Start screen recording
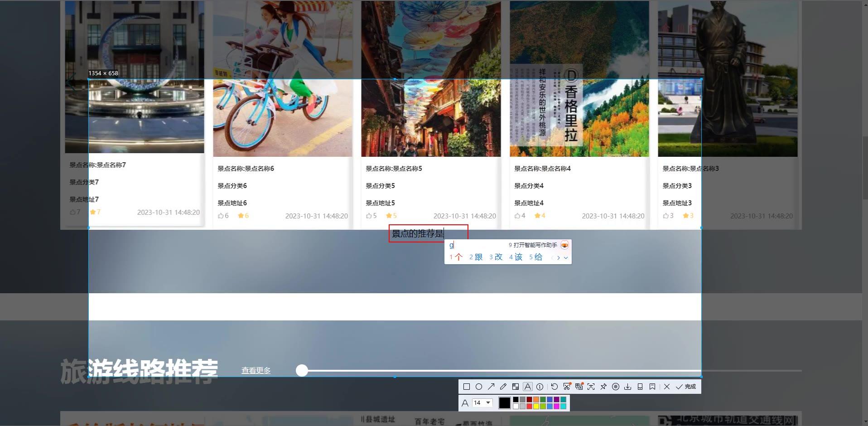 (616, 387)
